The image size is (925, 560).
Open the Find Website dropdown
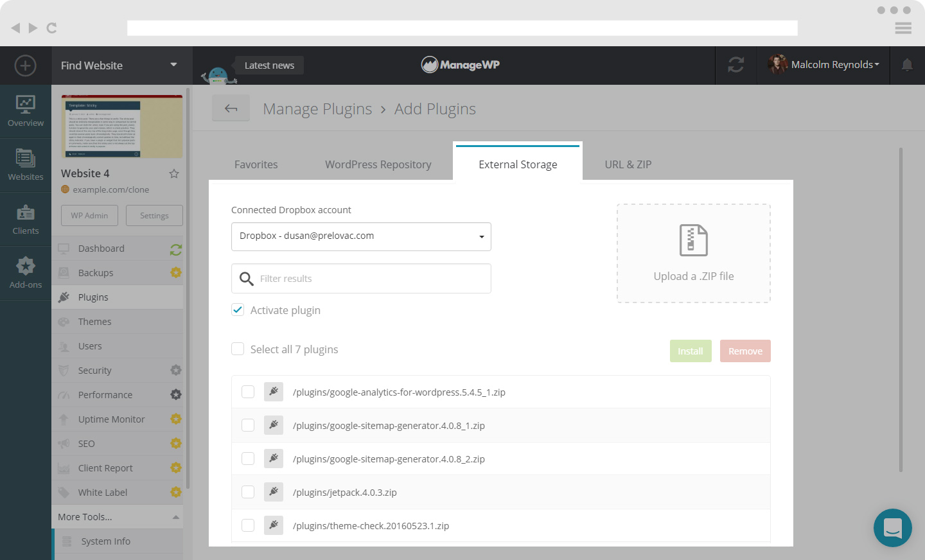tap(122, 66)
